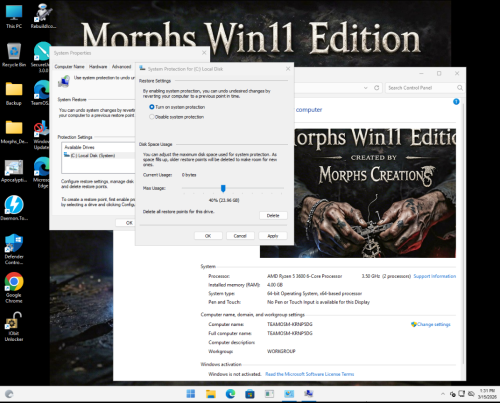
Task: Click the 40% (23.96 GB) usage label
Action: point(224,200)
